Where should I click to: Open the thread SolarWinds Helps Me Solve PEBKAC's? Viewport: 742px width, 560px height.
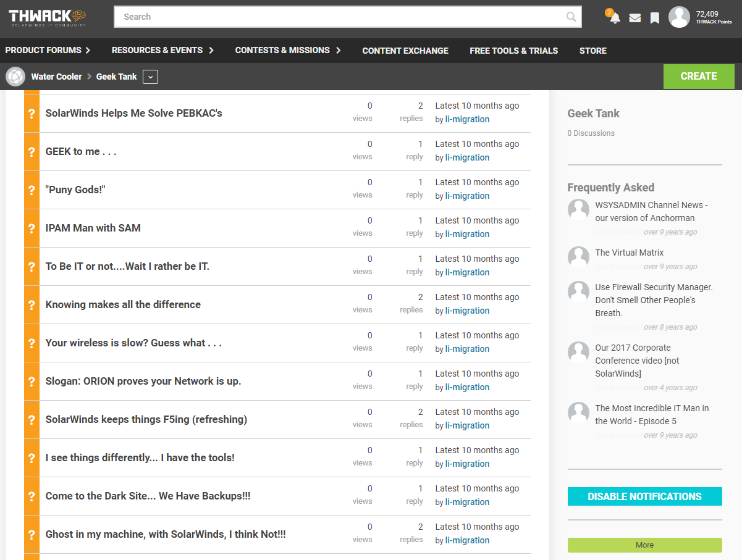click(133, 113)
